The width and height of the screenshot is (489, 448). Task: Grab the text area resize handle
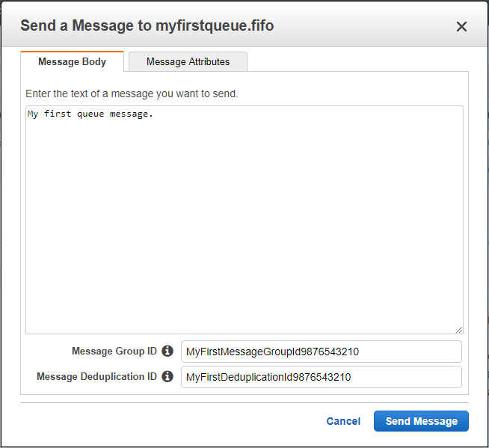coord(459,330)
